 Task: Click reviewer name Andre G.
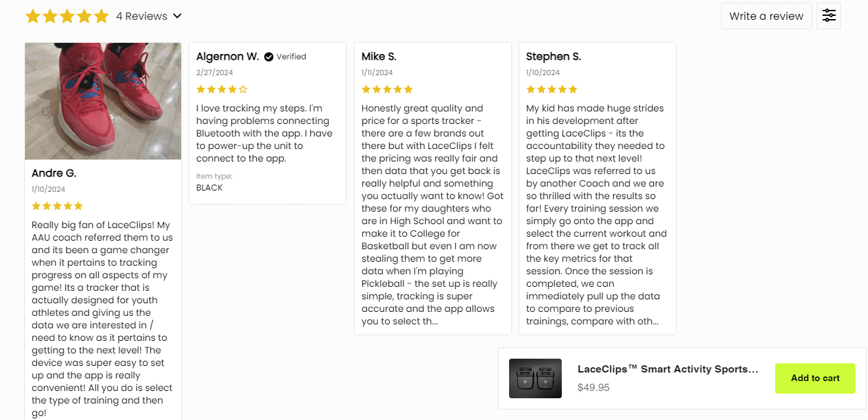[x=54, y=173]
